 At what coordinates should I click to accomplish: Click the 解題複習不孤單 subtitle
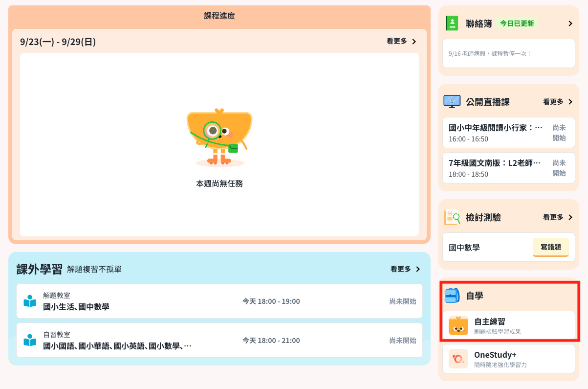point(94,270)
